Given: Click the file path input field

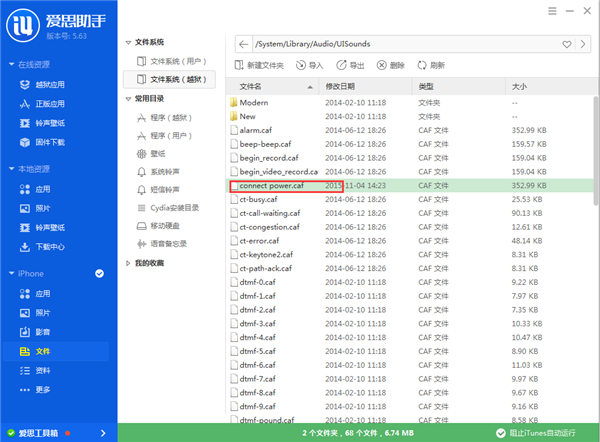Looking at the screenshot, I should (x=406, y=44).
